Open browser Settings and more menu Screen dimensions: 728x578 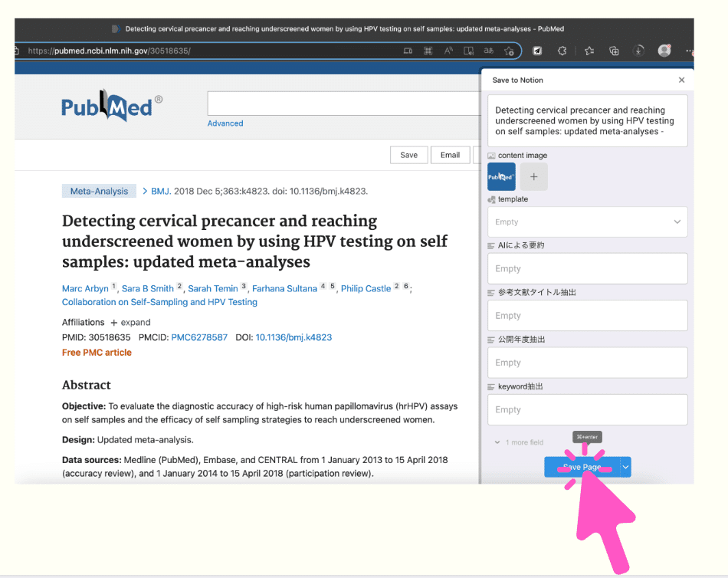[x=690, y=51]
